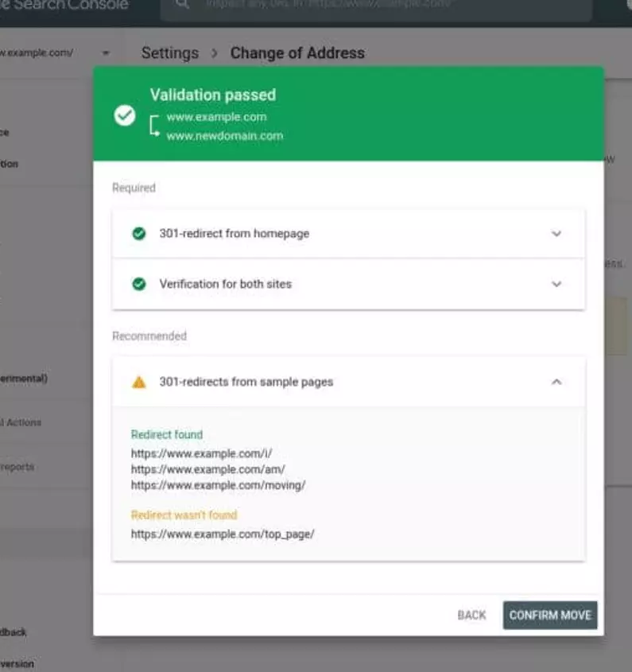Collapse the 301-redirects from sample pages section
Screen dimensions: 632x672
tap(556, 382)
